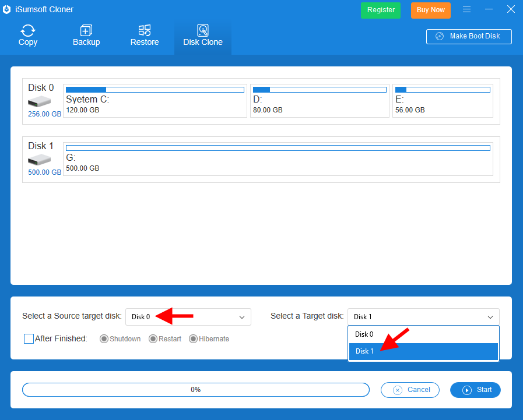Expand source disk list via chevron arrow

click(x=242, y=317)
